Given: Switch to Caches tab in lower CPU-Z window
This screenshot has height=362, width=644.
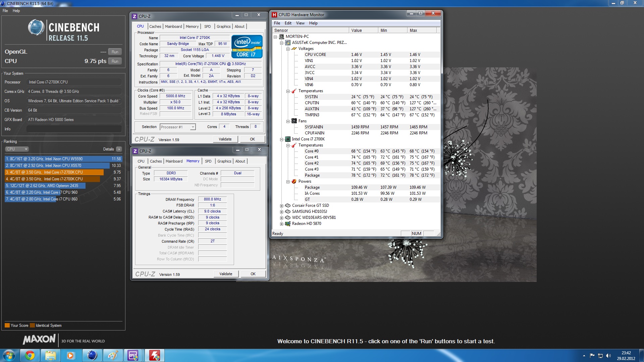Looking at the screenshot, I should click(x=156, y=161).
